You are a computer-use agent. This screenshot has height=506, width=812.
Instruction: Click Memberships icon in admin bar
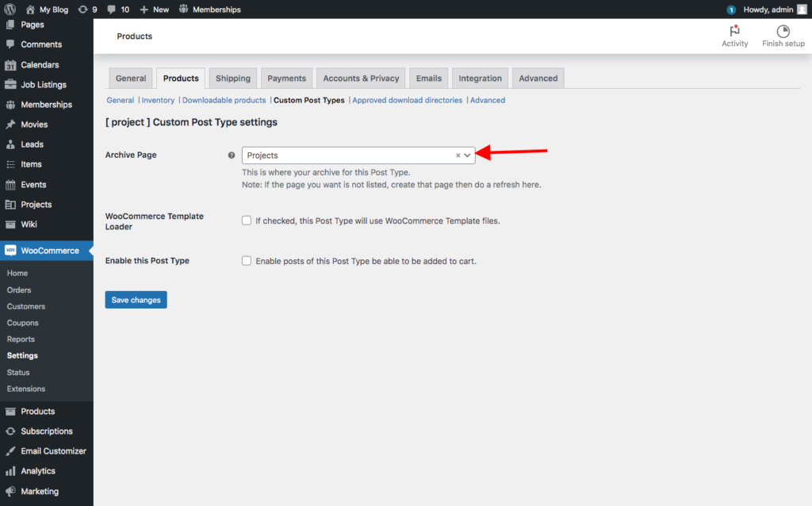pyautogui.click(x=183, y=10)
